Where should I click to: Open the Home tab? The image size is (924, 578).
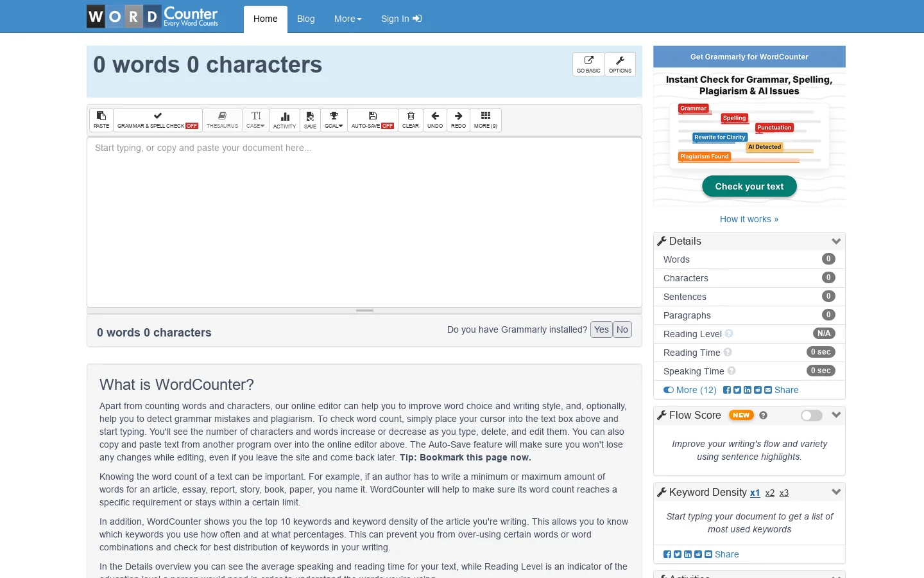[x=266, y=19]
